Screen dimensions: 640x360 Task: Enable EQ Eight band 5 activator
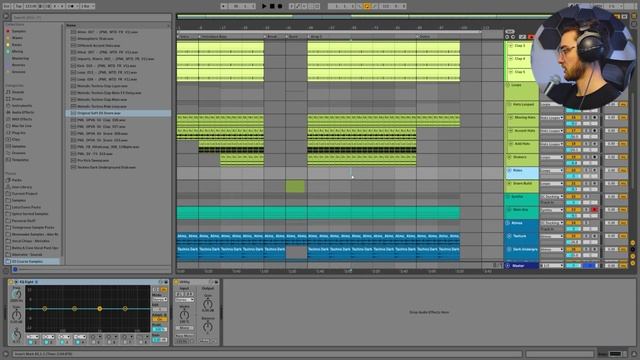(x=93, y=342)
